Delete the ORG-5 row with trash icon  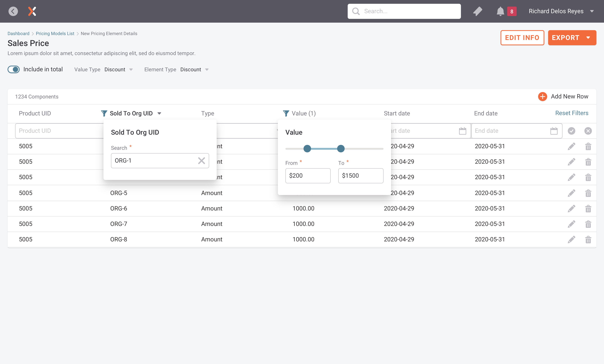pyautogui.click(x=588, y=193)
